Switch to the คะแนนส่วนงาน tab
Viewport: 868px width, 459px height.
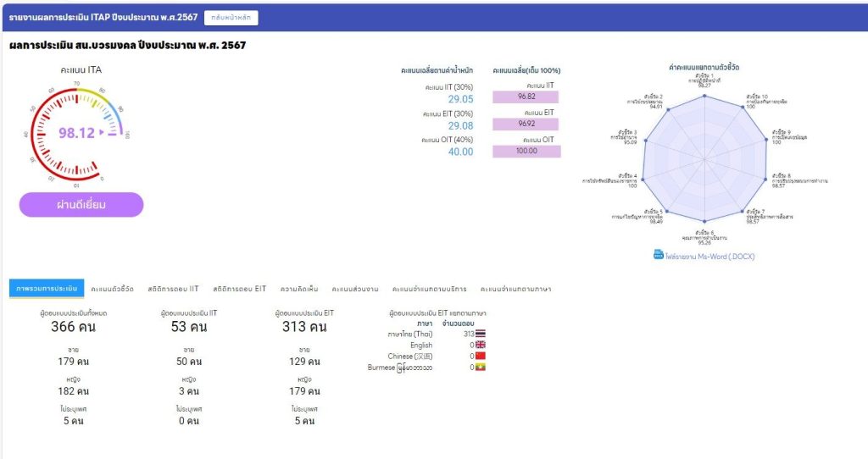coord(356,289)
